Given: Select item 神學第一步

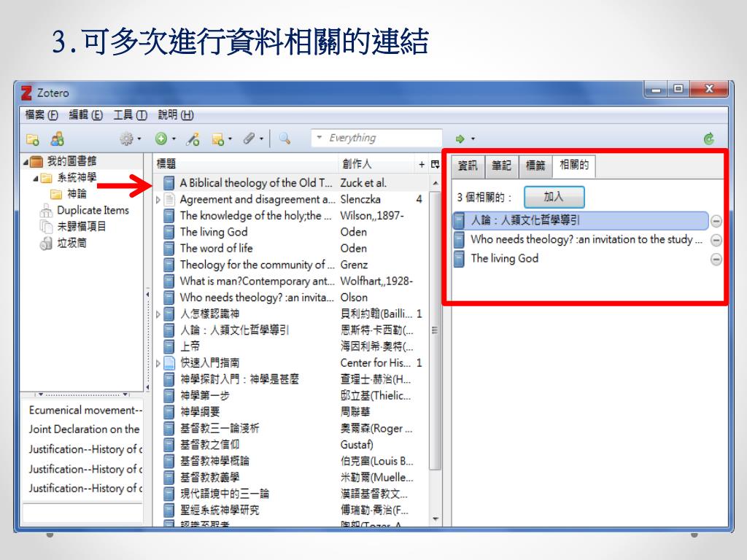Looking at the screenshot, I should pyautogui.click(x=290, y=396).
